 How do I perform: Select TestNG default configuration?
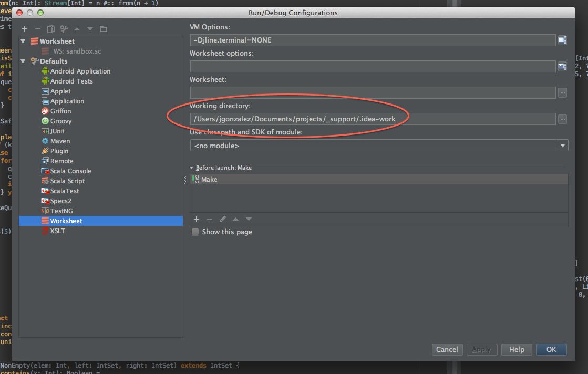pos(57,211)
